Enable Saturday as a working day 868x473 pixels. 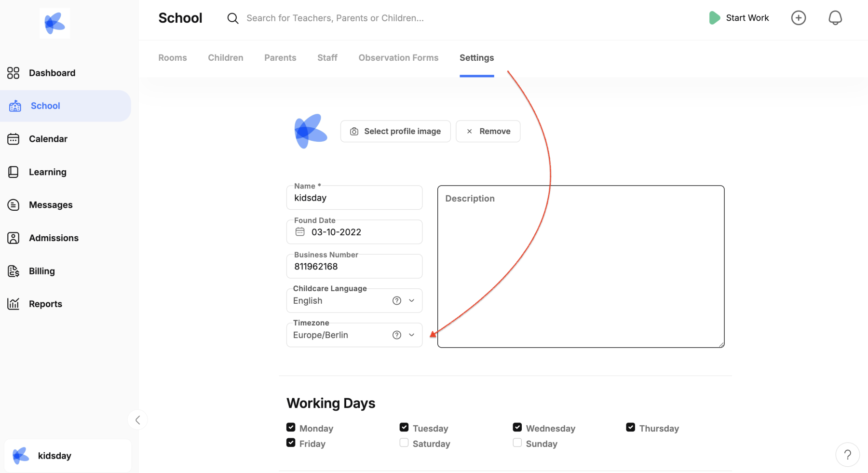tap(404, 443)
